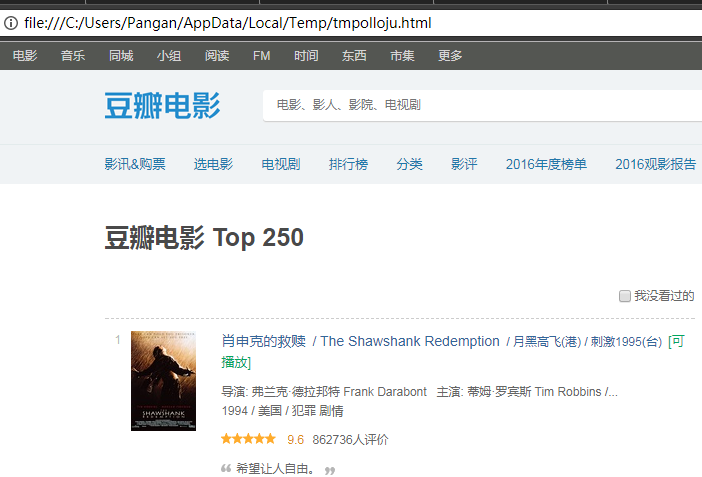Viewport: 702px width, 477px height.
Task: Select the file URL in the address bar
Action: tap(227, 23)
